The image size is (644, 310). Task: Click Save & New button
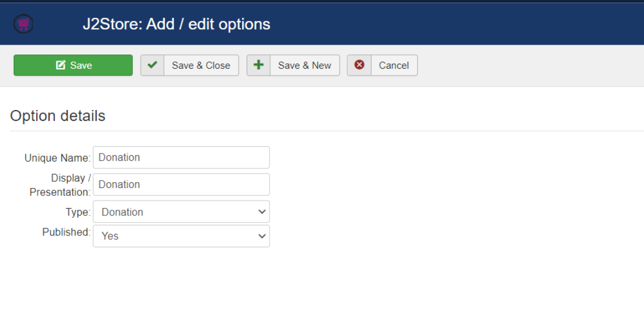[293, 65]
